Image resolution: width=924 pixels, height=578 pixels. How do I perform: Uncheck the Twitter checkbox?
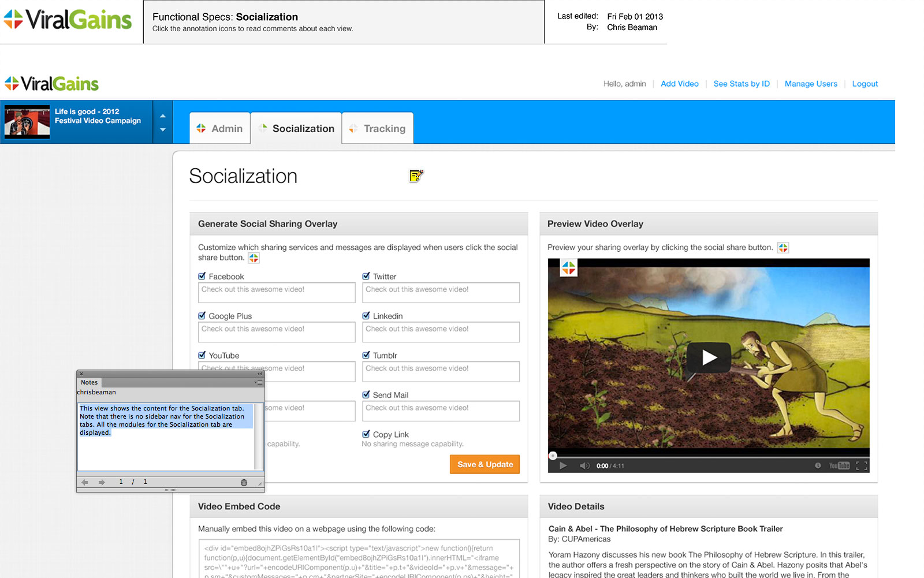tap(366, 276)
